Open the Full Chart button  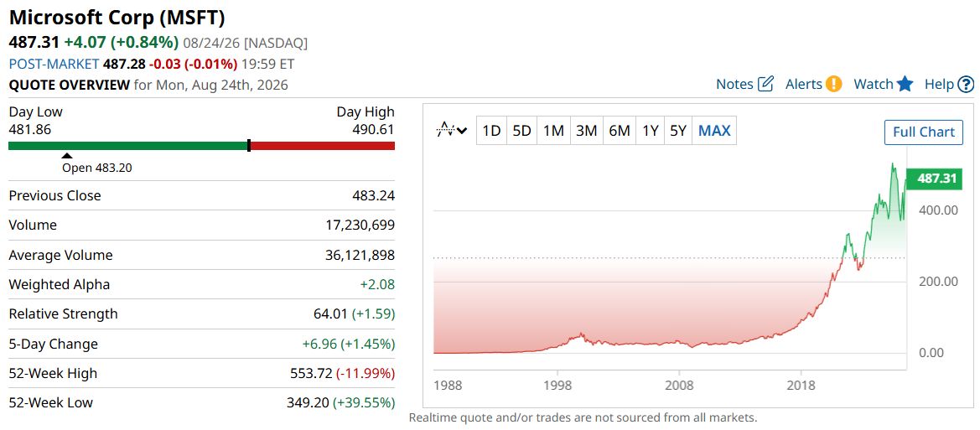[x=924, y=132]
